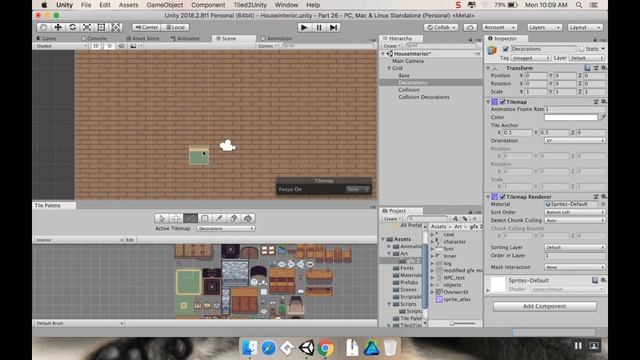Toggle Center pivot mode
This screenshot has height=360, width=640.
click(x=147, y=27)
